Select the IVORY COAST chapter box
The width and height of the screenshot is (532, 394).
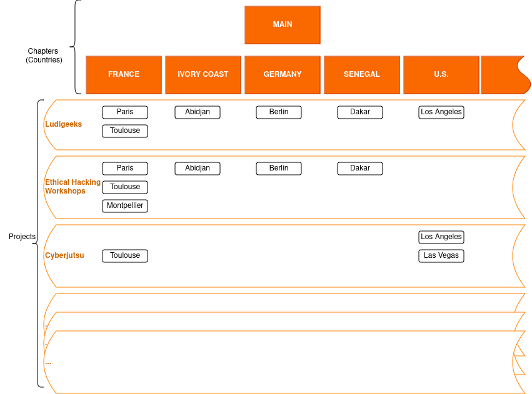pos(203,74)
